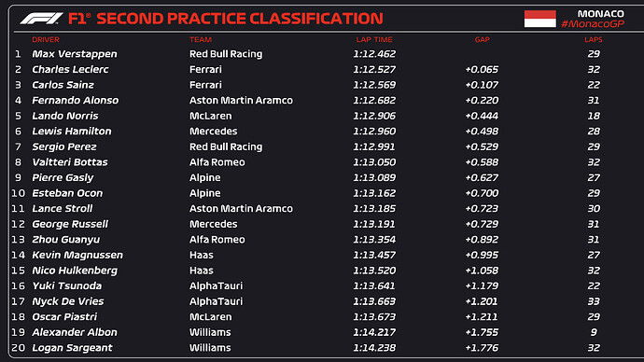Select Oscar Piastri's McLaren team entry
The image size is (644, 362).
[211, 317]
